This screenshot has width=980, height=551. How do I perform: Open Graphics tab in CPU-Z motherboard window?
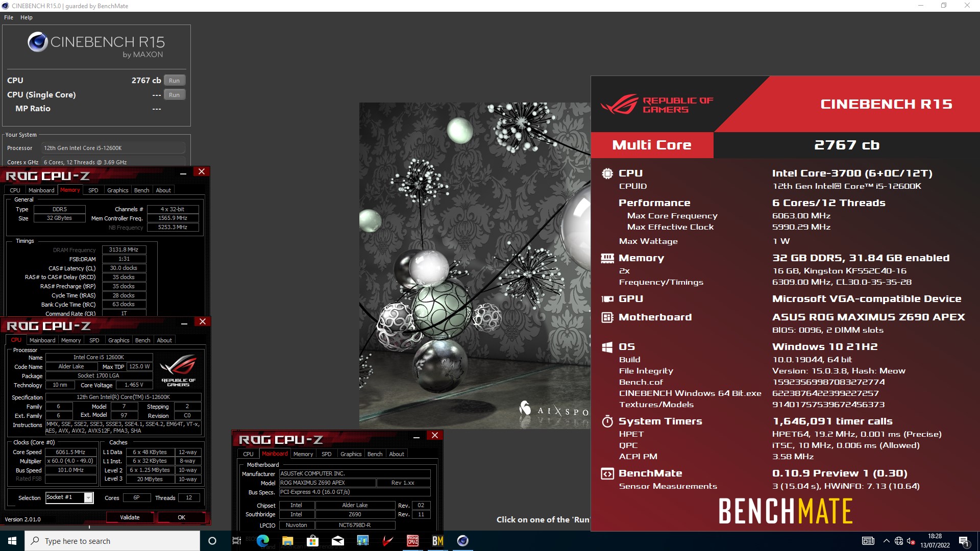(351, 454)
